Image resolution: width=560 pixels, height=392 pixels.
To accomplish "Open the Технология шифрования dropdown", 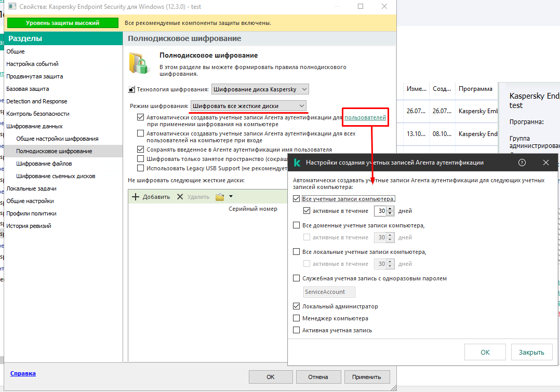I will (x=260, y=89).
